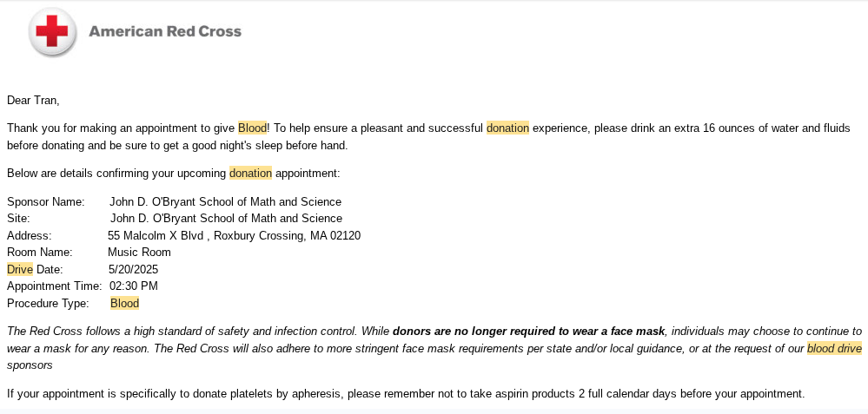Viewport: 868px width, 414px height.
Task: Click the American Red Cross logo icon
Action: click(x=53, y=32)
